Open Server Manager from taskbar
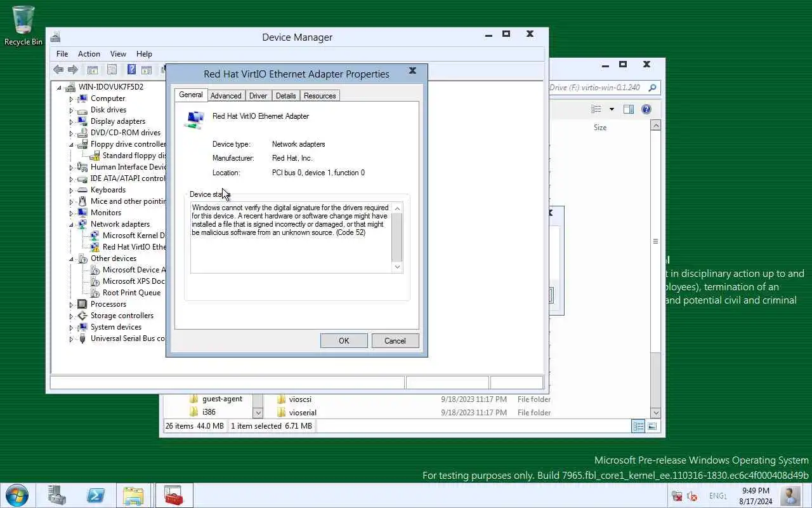812x508 pixels. click(57, 495)
